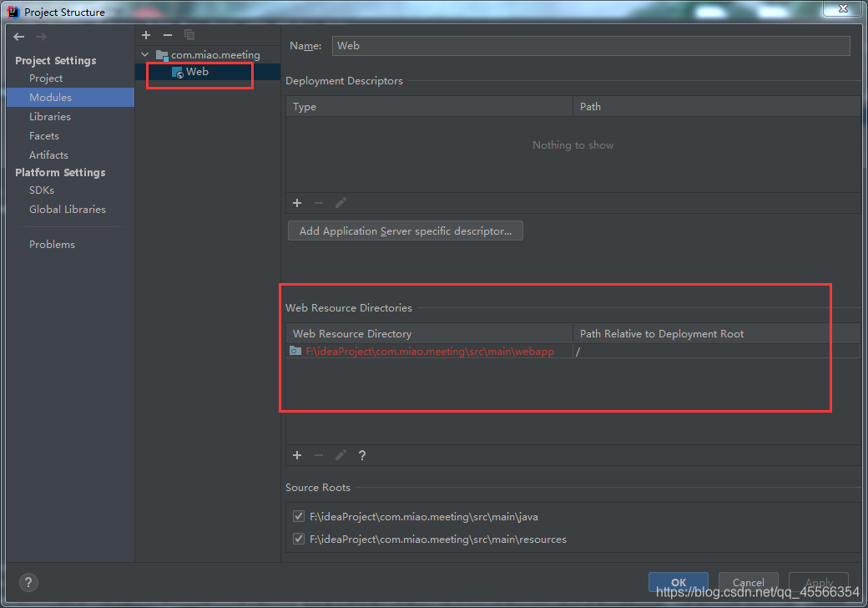
Task: Toggle the checkbox beside the java source root
Action: point(298,516)
